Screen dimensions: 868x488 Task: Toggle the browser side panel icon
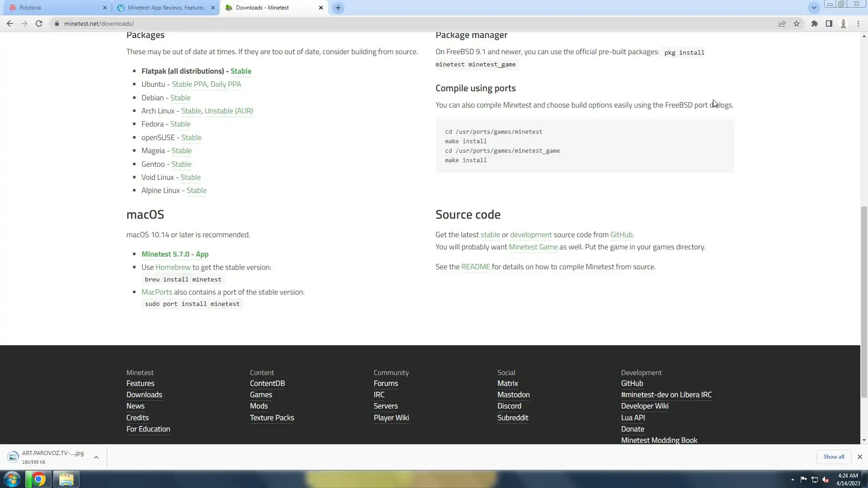tap(829, 23)
